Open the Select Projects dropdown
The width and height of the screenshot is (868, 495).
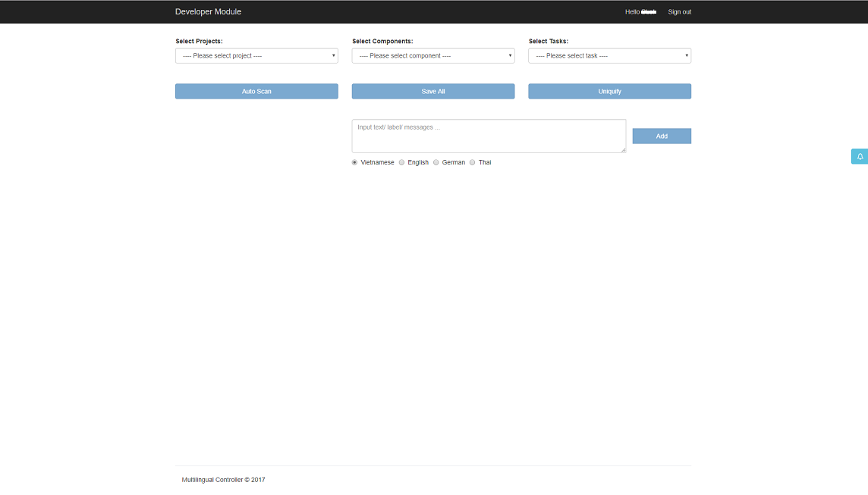(x=256, y=56)
